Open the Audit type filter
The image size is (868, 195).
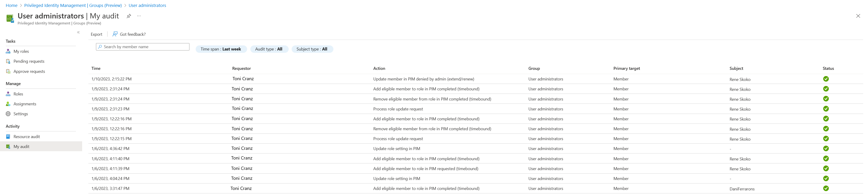(x=269, y=49)
